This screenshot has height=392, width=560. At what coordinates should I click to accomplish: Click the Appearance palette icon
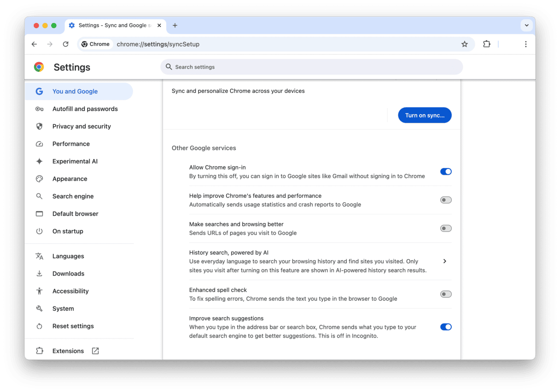40,179
